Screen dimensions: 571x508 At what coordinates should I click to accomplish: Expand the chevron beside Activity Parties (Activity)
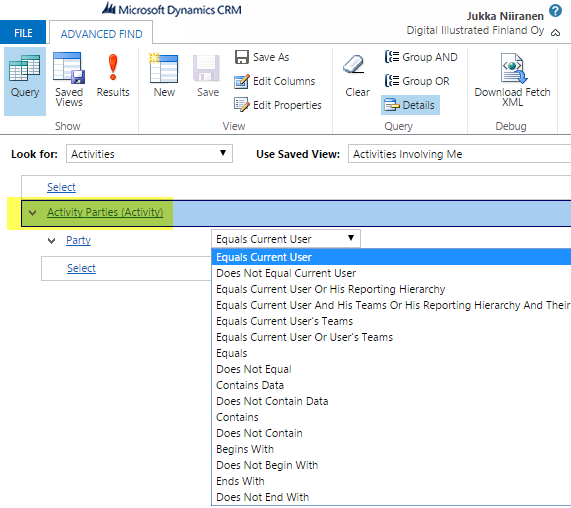(x=32, y=213)
